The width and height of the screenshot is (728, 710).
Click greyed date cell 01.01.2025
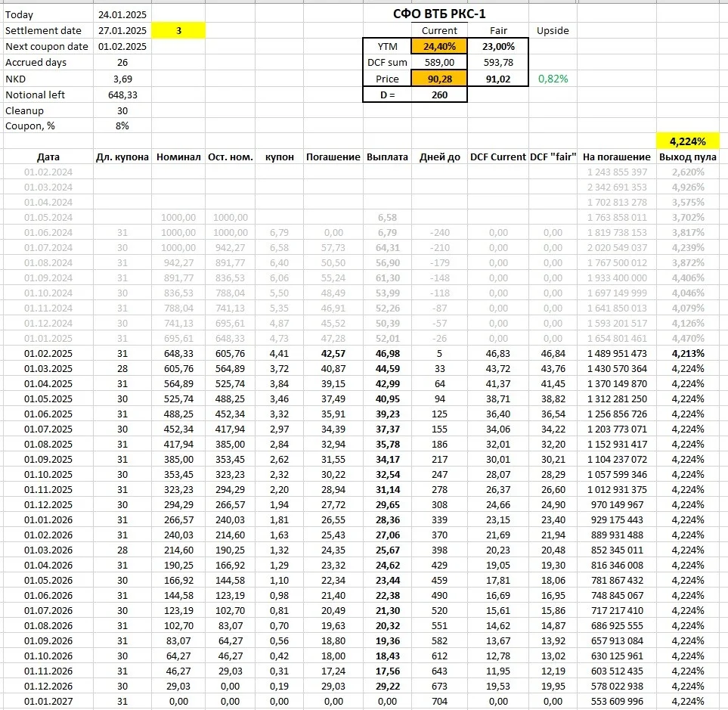(x=48, y=338)
